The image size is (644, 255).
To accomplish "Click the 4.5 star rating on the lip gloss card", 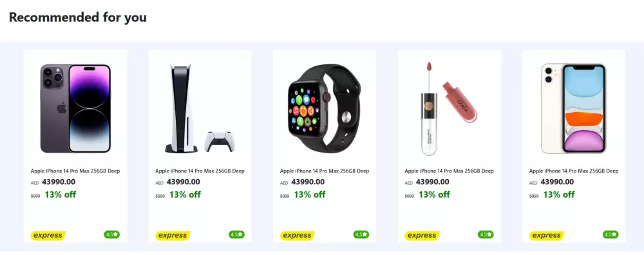I will (x=486, y=234).
